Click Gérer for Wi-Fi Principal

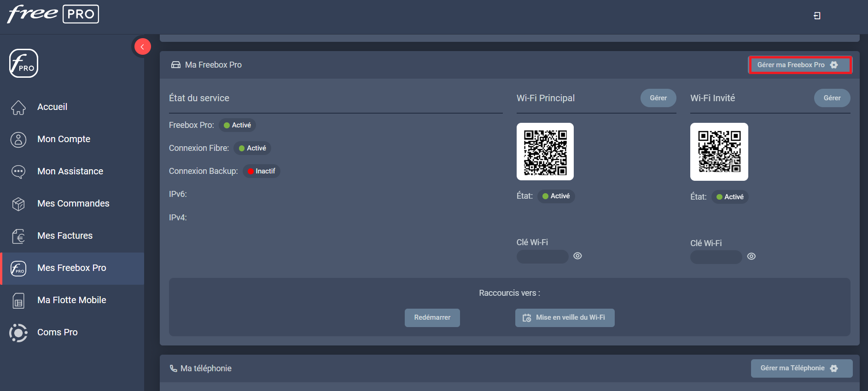(658, 98)
